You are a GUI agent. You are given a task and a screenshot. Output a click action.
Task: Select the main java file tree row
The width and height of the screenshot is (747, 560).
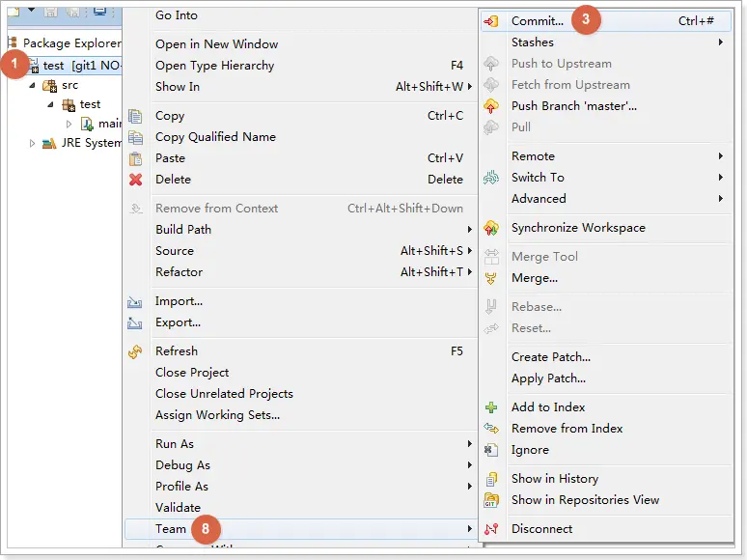pos(100,124)
